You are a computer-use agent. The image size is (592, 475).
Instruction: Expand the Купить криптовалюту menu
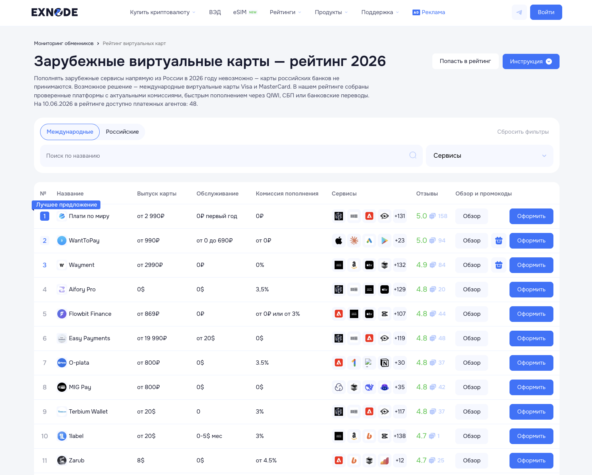click(x=162, y=12)
